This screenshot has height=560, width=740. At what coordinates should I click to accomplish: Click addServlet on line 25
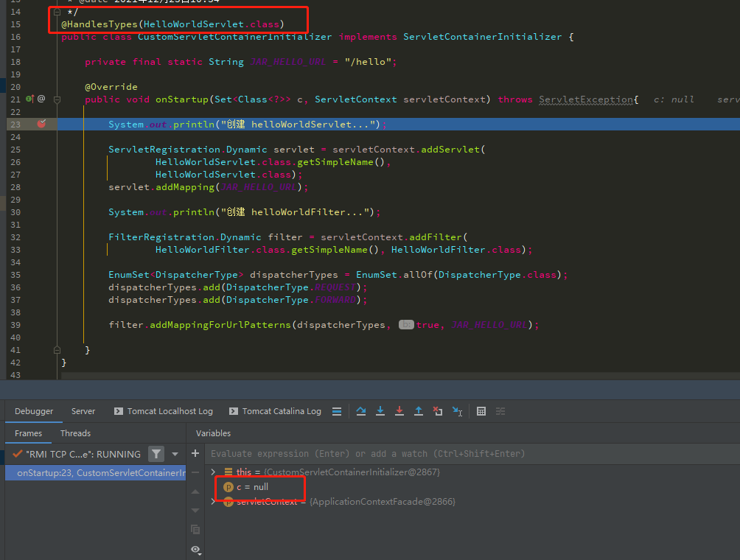450,150
